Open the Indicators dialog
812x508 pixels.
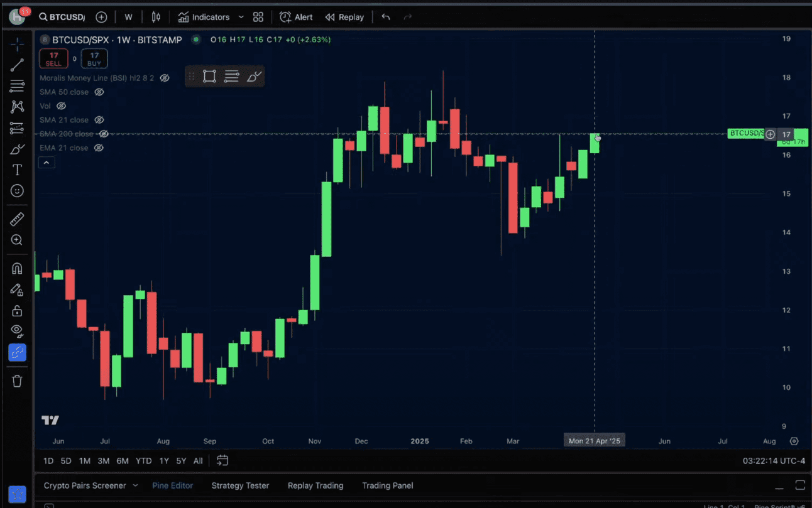click(204, 17)
